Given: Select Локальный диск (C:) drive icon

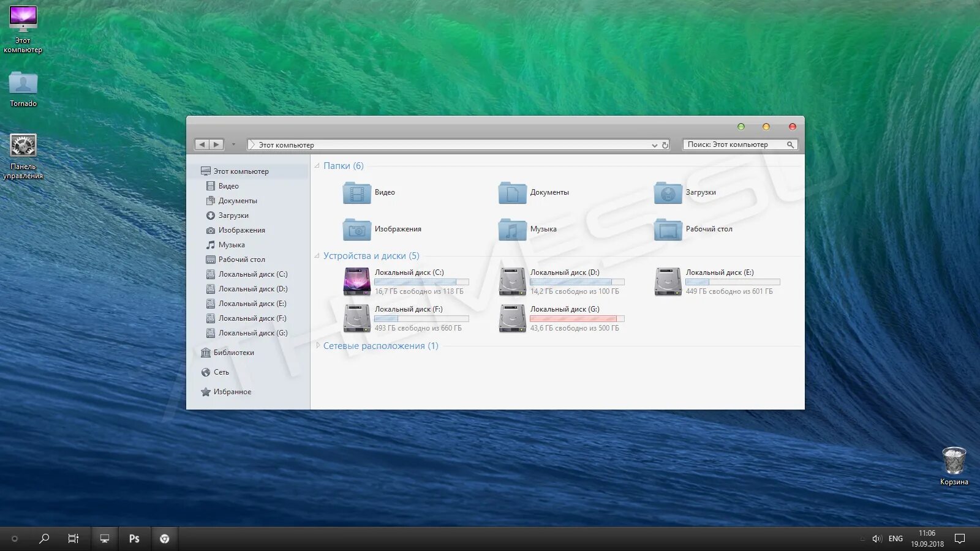Looking at the screenshot, I should tap(356, 282).
